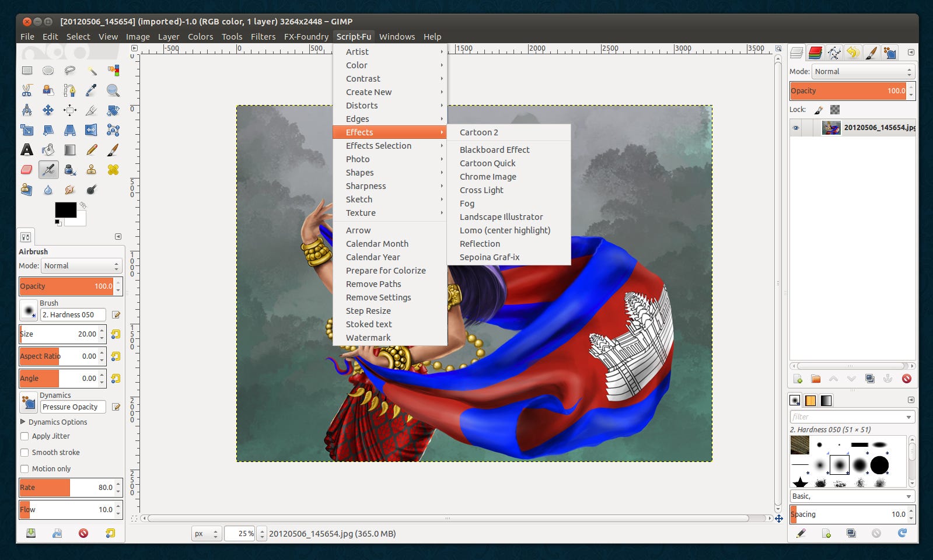
Task: Choose the Free Select lasso tool
Action: click(x=70, y=71)
